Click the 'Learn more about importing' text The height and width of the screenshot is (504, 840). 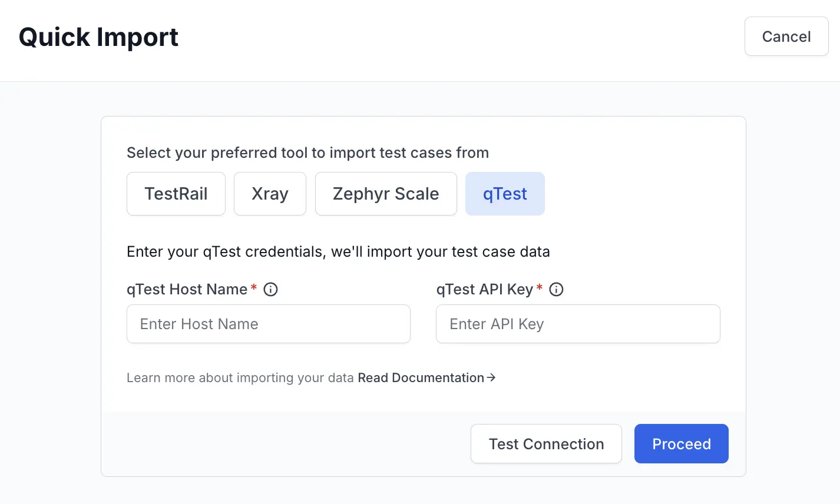(240, 378)
